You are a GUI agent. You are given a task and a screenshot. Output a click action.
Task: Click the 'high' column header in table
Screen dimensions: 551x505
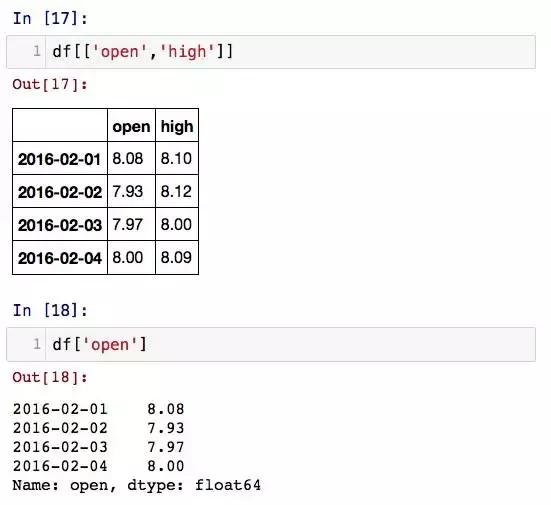177,126
